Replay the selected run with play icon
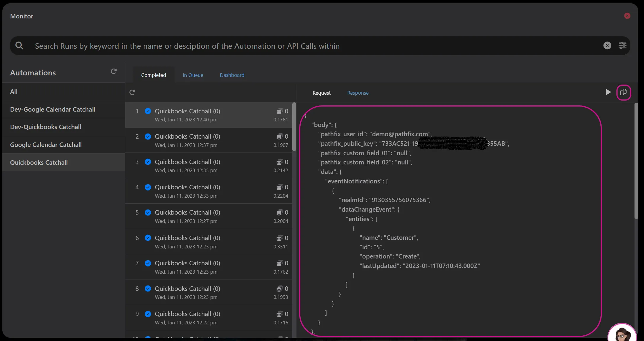This screenshot has height=341, width=644. [608, 92]
